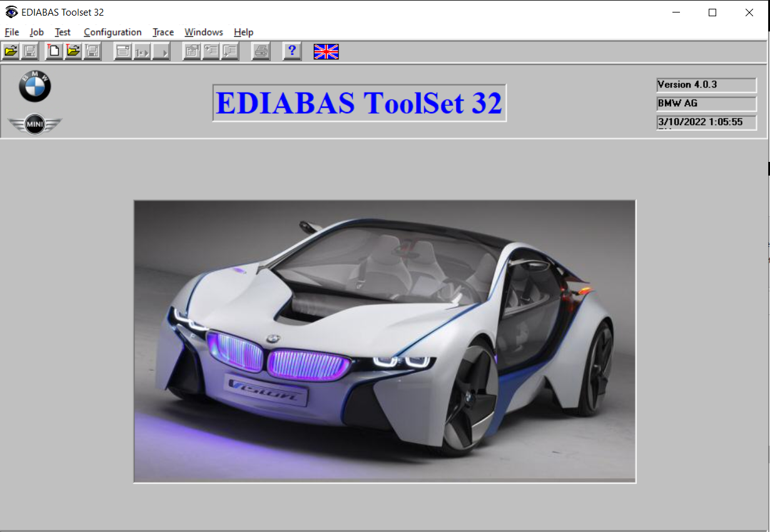
Task: Click the first open-folder toolbar icon
Action: pyautogui.click(x=11, y=51)
